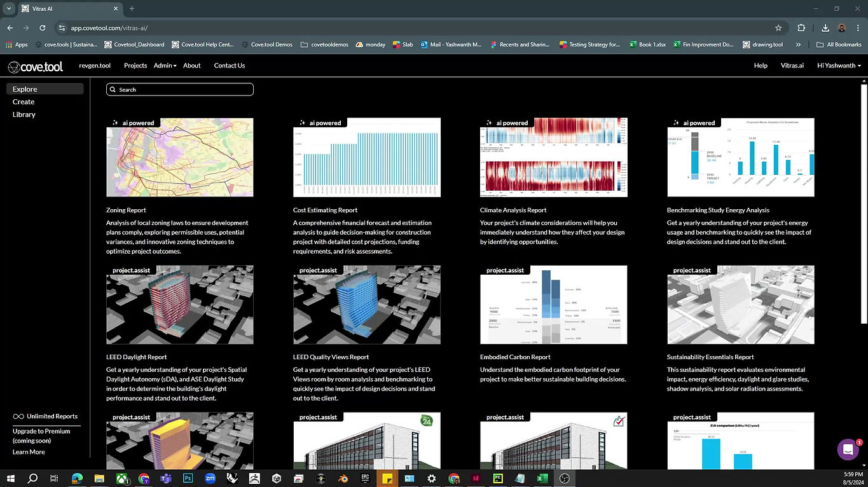
Task: Open the Zoning Report map thumbnail
Action: (x=180, y=157)
